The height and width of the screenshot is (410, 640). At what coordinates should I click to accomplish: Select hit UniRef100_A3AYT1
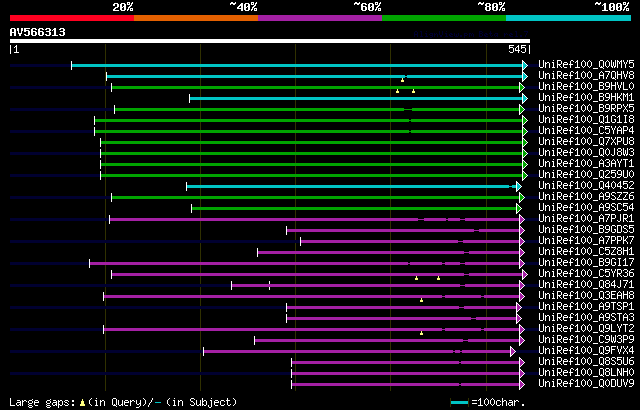pyautogui.click(x=586, y=164)
